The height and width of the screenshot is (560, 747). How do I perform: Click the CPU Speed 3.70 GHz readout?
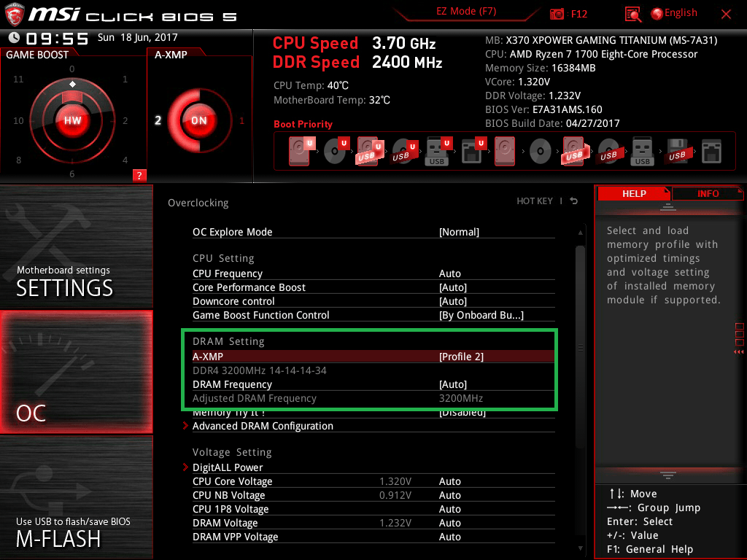point(354,43)
